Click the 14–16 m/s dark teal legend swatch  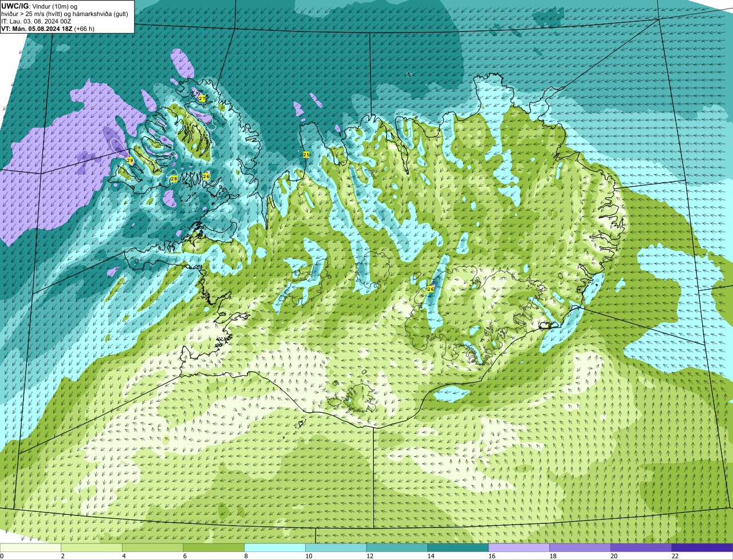click(458, 547)
